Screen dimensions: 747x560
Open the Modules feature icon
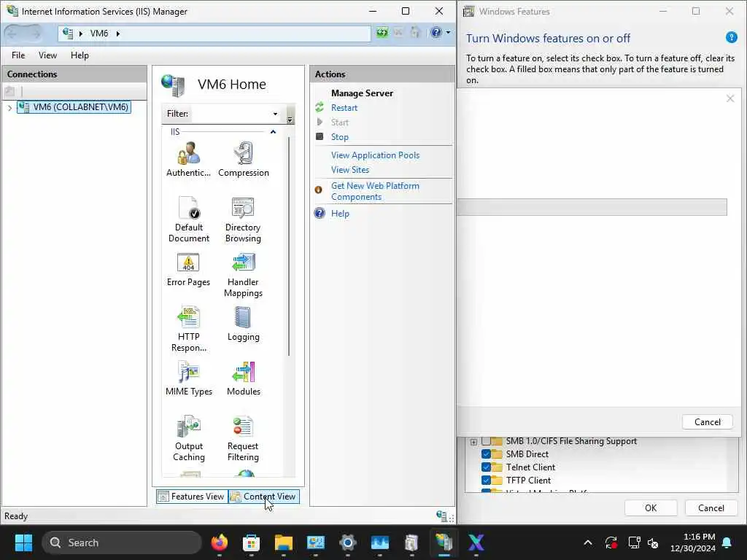pos(244,378)
